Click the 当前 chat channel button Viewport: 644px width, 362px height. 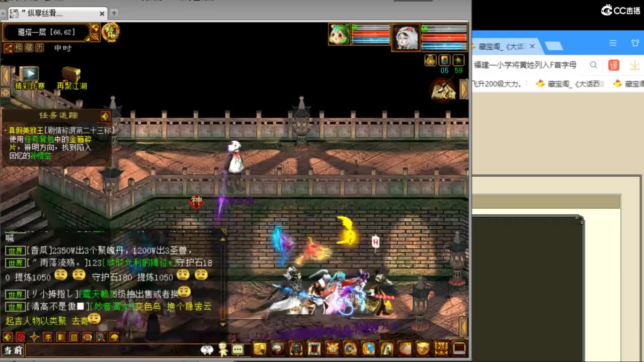(13, 350)
